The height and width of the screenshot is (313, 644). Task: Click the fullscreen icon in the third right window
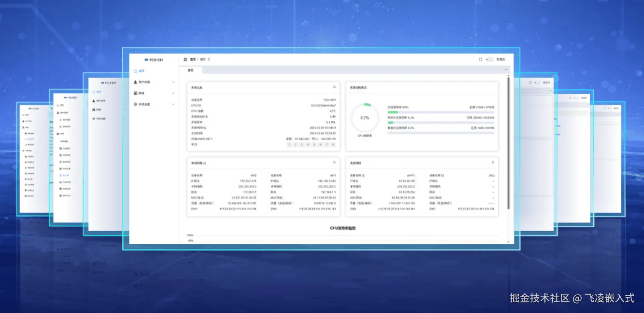pos(570,98)
